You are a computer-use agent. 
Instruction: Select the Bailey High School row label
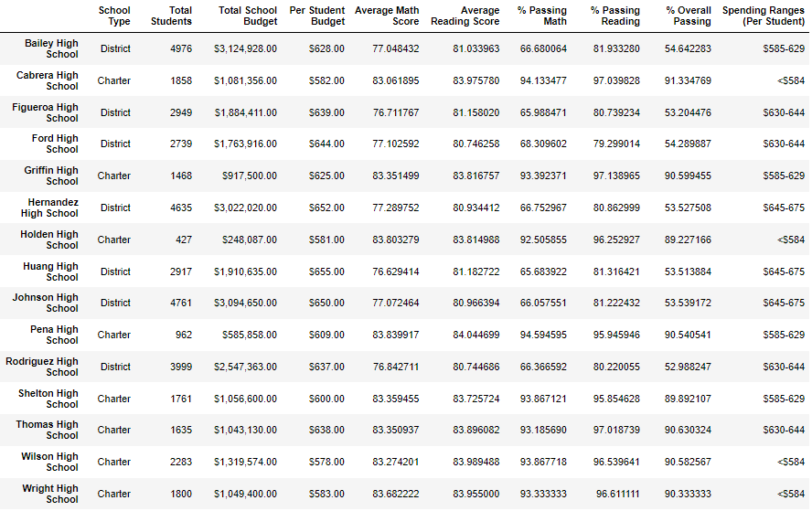51,48
